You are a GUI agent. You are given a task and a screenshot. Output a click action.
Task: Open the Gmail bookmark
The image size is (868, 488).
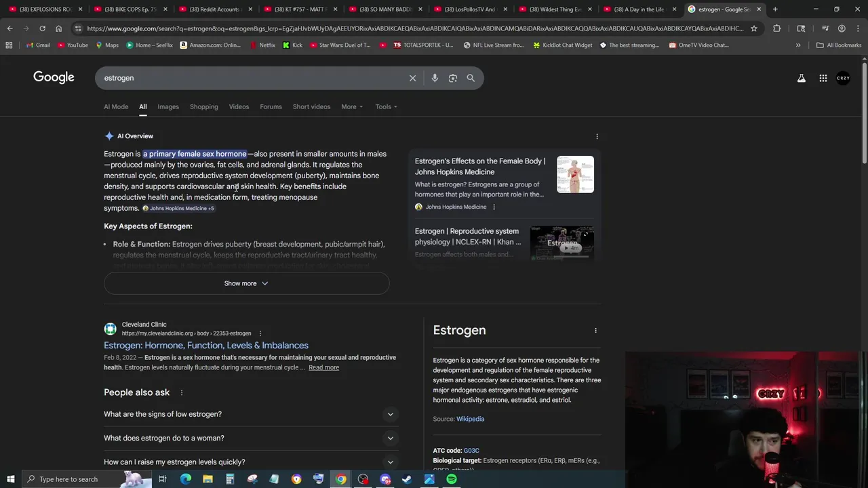(x=38, y=45)
